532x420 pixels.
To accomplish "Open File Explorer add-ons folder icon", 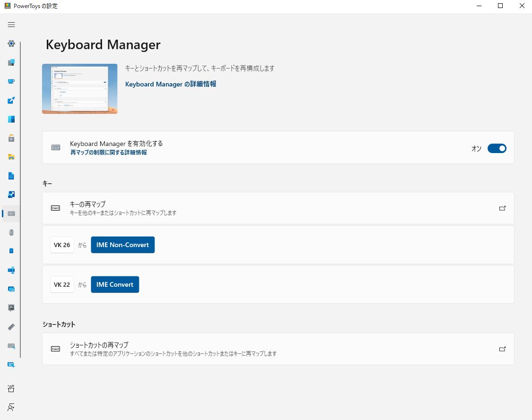I will pos(11,157).
